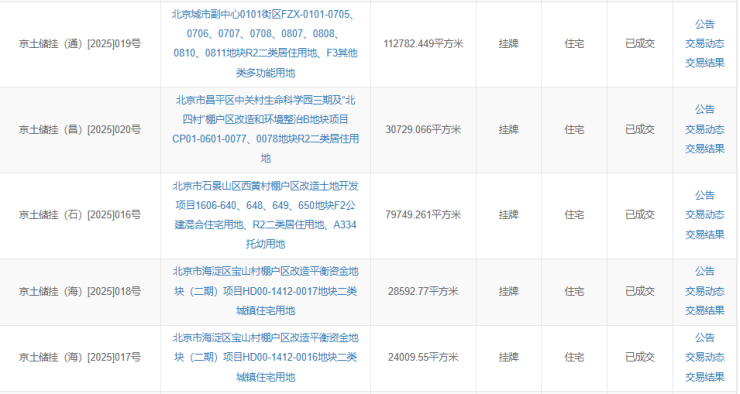View 交易结果 for 京土储挂(海)[2025]018号

click(705, 310)
